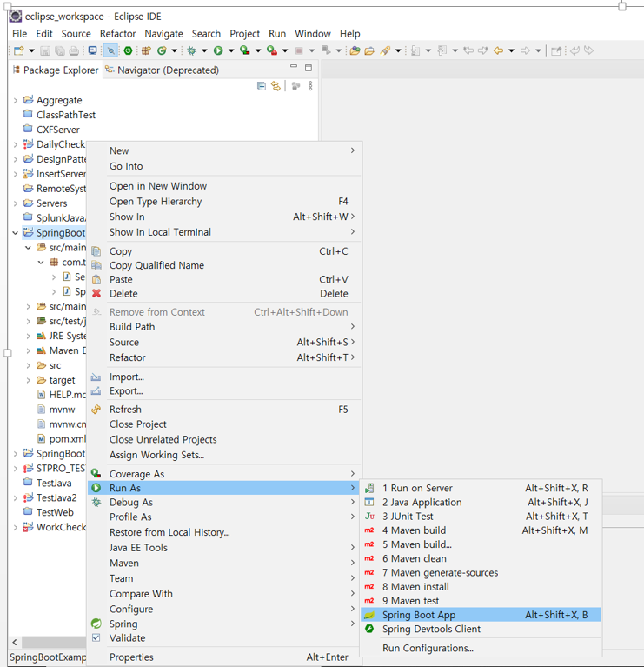Open dropdown next to Debug icon
This screenshot has width=644, height=667.
point(204,50)
